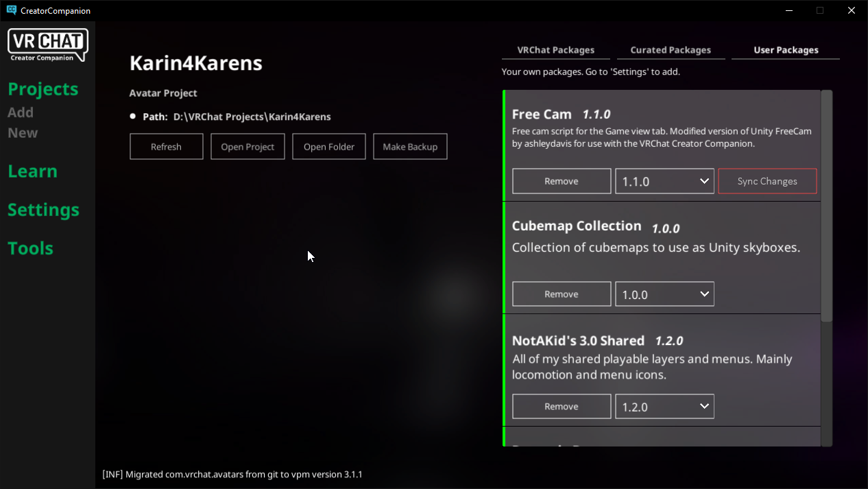Click the Open Project button

tap(248, 147)
